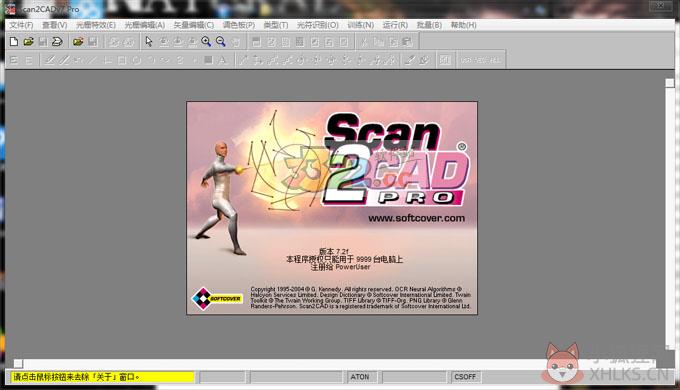Zoom in with the plus magnifier icon
Image resolution: width=680 pixels, height=390 pixels.
click(206, 42)
